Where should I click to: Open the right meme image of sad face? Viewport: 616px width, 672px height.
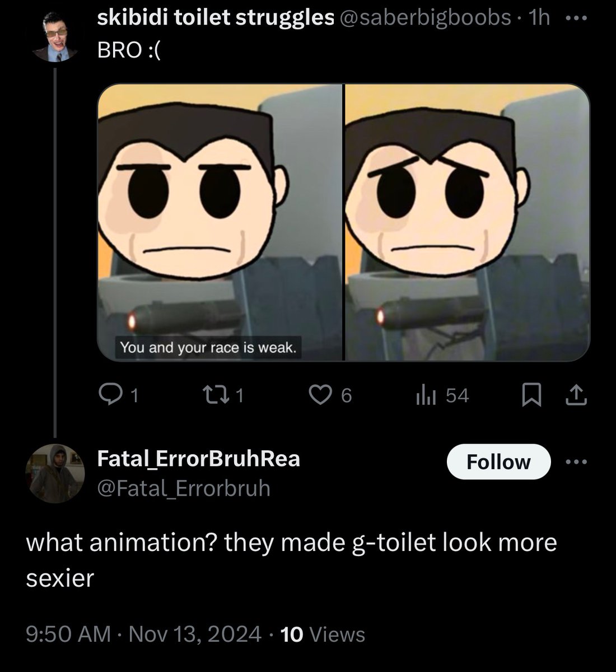pyautogui.click(x=468, y=222)
